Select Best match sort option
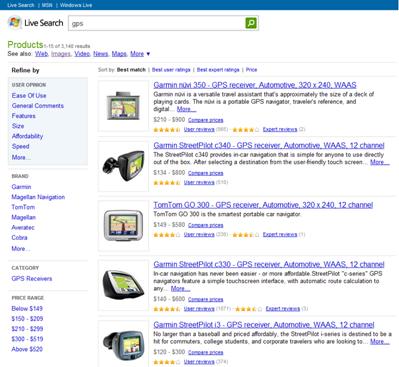Screen dimensions: 399x367 (131, 70)
